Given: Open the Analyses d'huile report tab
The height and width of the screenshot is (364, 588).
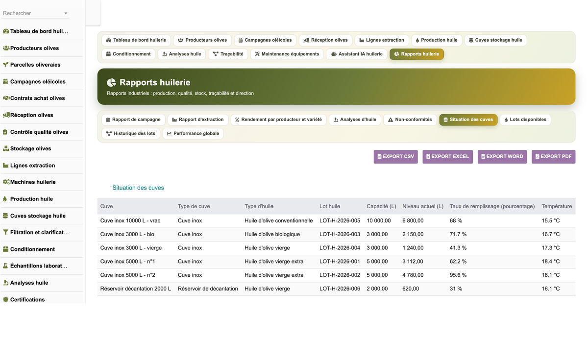Looking at the screenshot, I should (355, 120).
